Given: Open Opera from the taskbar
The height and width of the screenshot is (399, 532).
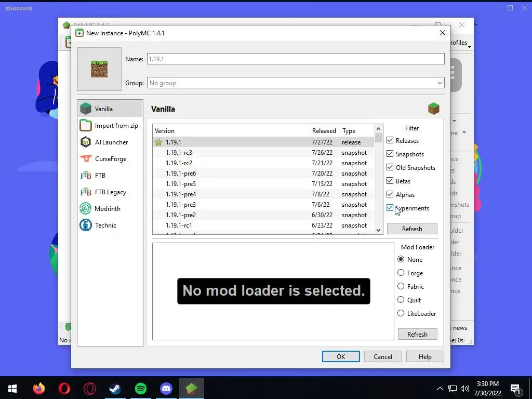Looking at the screenshot, I should 64,389.
